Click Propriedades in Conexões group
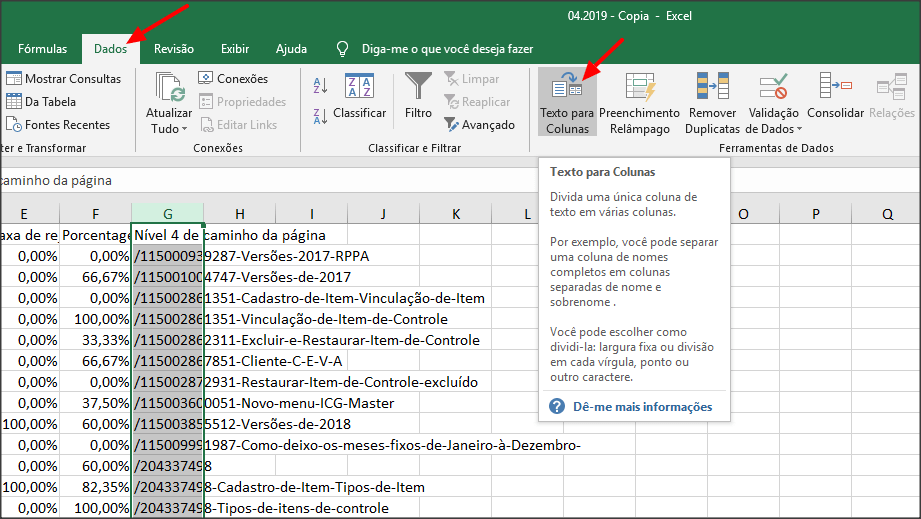 coord(243,102)
